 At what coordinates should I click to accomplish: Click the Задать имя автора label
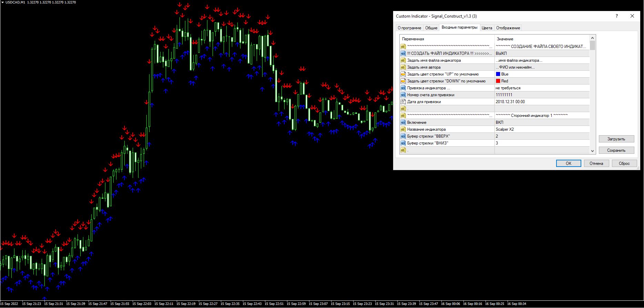[x=424, y=67]
